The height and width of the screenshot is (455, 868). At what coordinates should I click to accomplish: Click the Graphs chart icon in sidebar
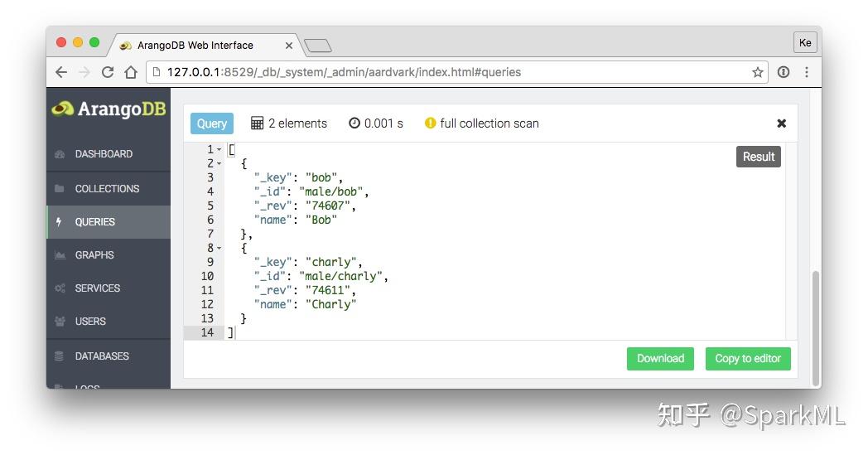click(60, 255)
